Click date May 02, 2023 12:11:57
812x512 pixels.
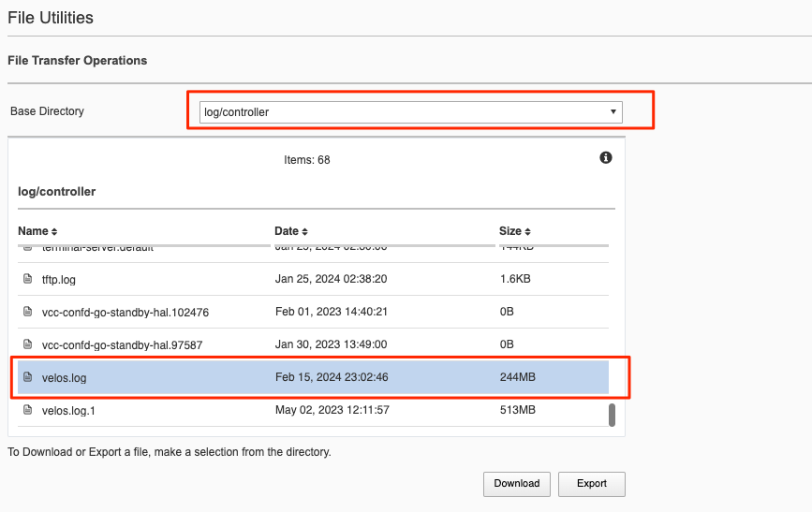(332, 409)
